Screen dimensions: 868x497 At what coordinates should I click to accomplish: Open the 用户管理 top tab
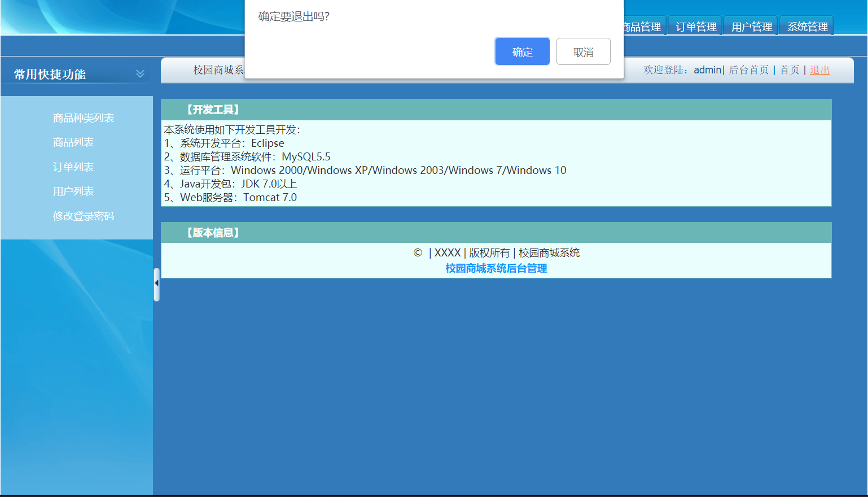pyautogui.click(x=751, y=27)
